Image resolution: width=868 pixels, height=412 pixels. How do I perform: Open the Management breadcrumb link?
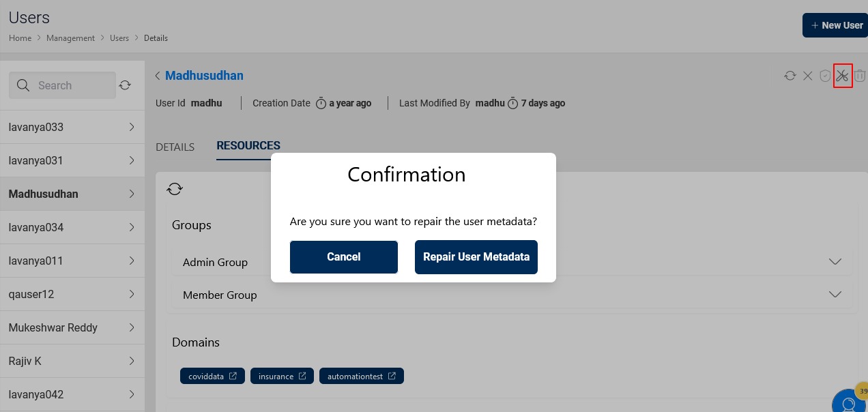[70, 38]
